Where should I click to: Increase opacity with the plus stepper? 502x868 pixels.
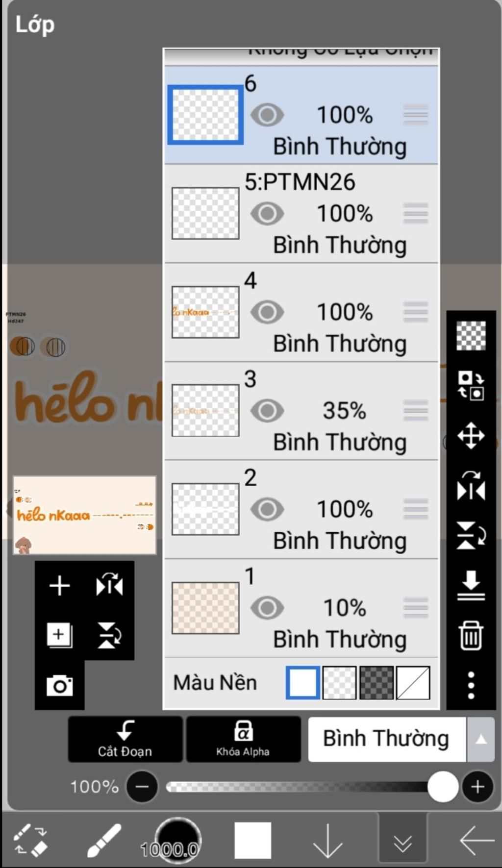[x=477, y=787]
